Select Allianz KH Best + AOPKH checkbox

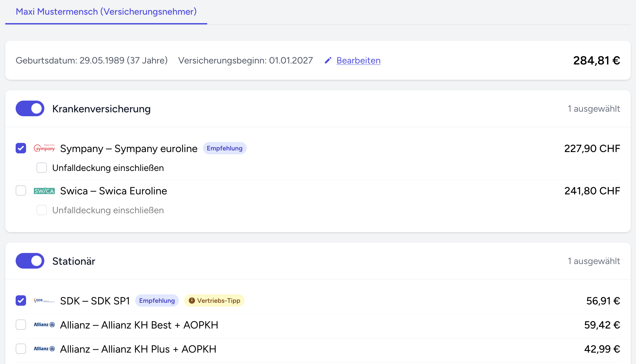pos(21,325)
